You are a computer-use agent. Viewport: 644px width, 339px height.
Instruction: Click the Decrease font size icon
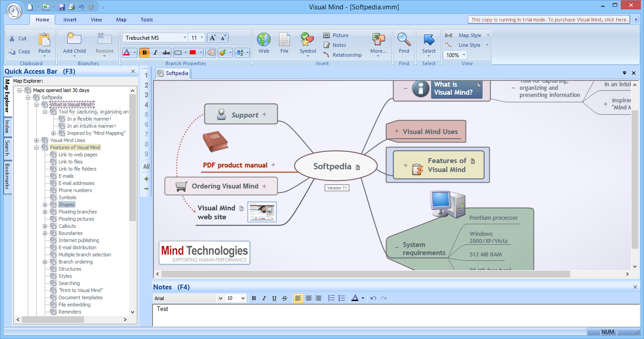coord(223,38)
